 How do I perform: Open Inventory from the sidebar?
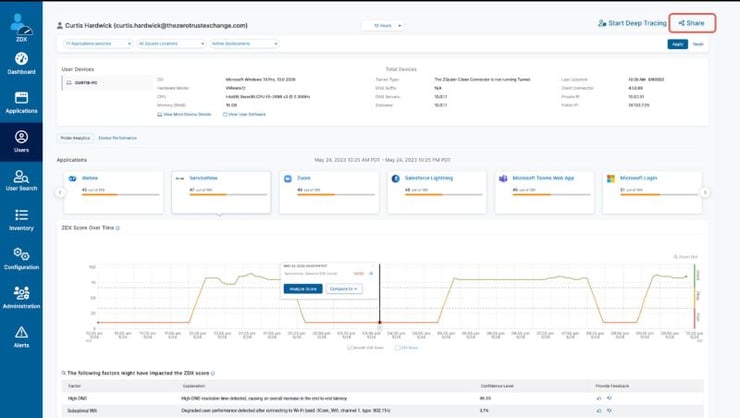pos(21,219)
